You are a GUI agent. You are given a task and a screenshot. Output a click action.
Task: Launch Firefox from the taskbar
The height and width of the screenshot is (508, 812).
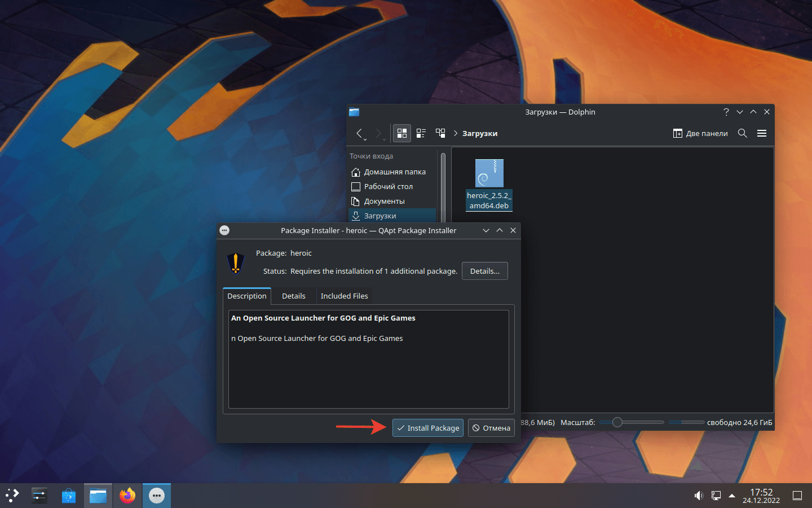click(x=127, y=496)
